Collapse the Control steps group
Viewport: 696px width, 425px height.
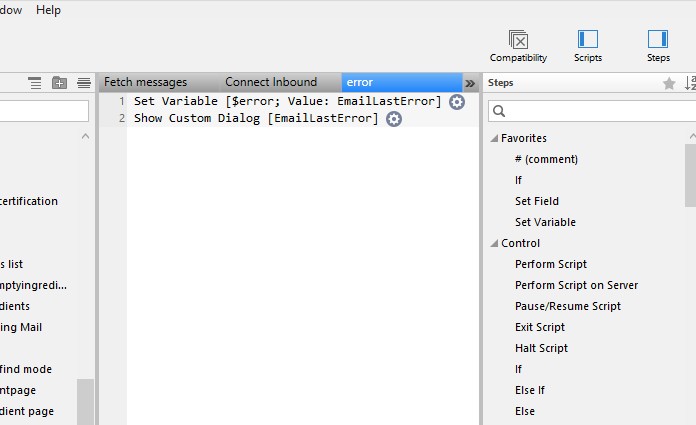[x=494, y=243]
